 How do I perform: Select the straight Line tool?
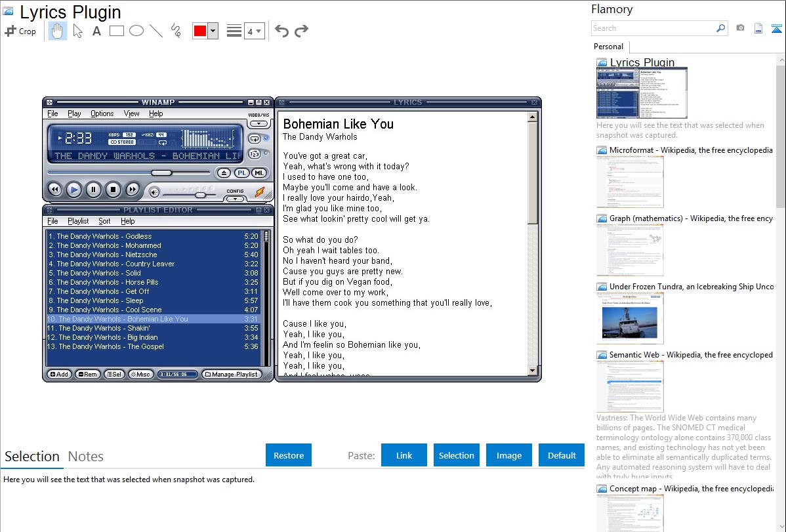point(156,31)
